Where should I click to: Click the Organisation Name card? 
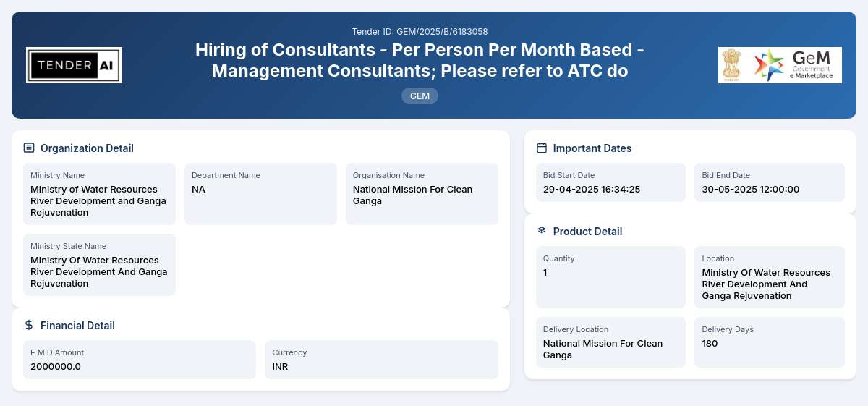(x=422, y=194)
